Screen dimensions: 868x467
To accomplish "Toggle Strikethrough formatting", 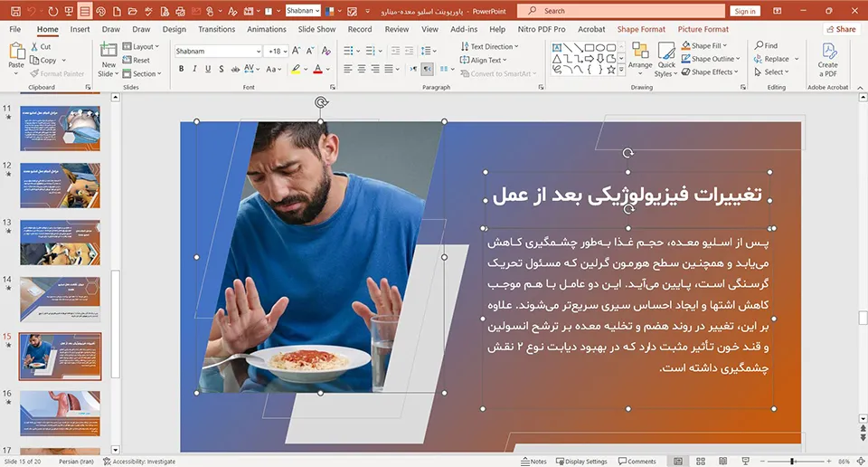I will coord(235,69).
